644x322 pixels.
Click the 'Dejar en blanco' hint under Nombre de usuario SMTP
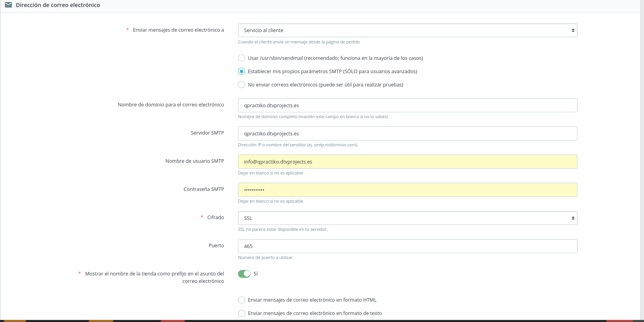click(x=271, y=173)
